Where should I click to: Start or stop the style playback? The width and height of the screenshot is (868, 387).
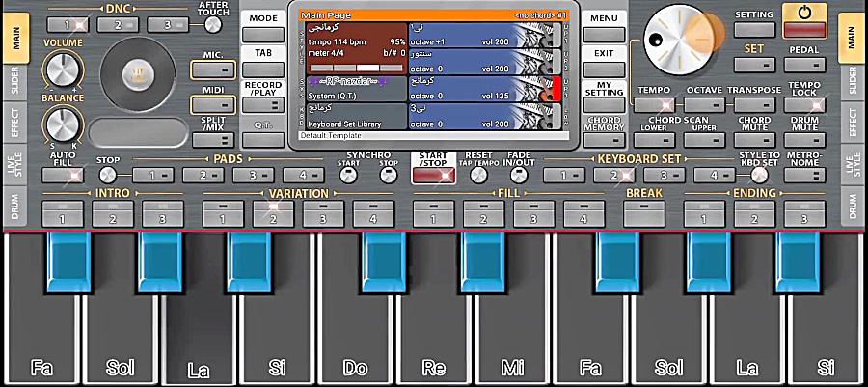click(x=433, y=175)
